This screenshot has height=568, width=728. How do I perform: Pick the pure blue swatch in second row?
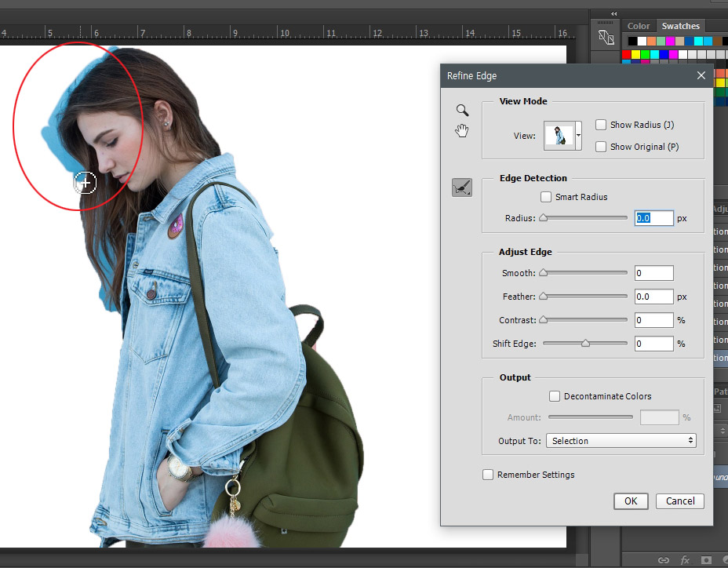tap(664, 55)
